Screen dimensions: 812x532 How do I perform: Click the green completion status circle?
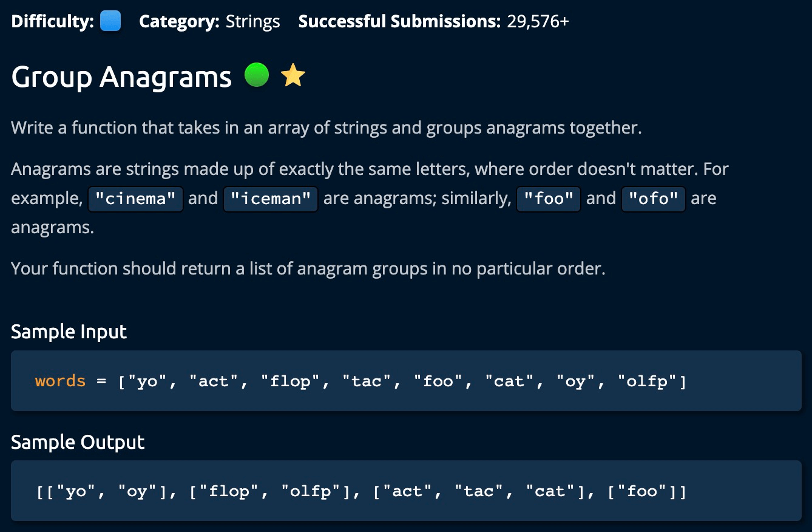[x=257, y=76]
